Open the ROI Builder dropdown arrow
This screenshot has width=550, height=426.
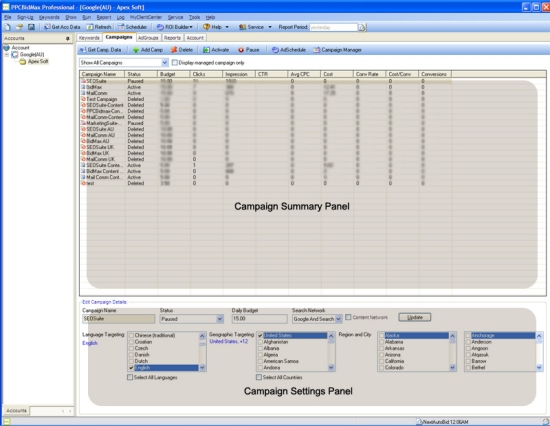[x=191, y=27]
